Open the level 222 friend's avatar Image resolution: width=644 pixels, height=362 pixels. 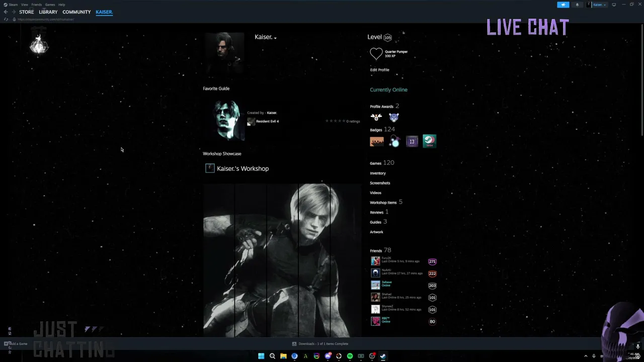coord(375,274)
